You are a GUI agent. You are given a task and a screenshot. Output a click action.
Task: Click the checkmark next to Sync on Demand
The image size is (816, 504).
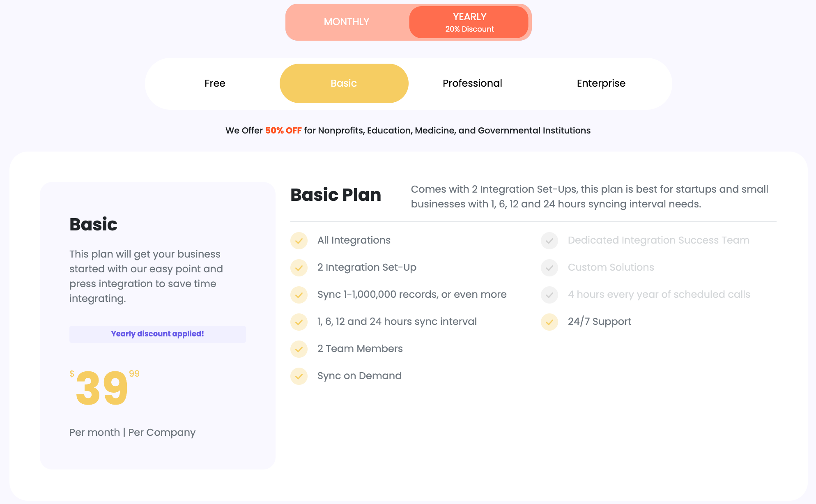[299, 376]
